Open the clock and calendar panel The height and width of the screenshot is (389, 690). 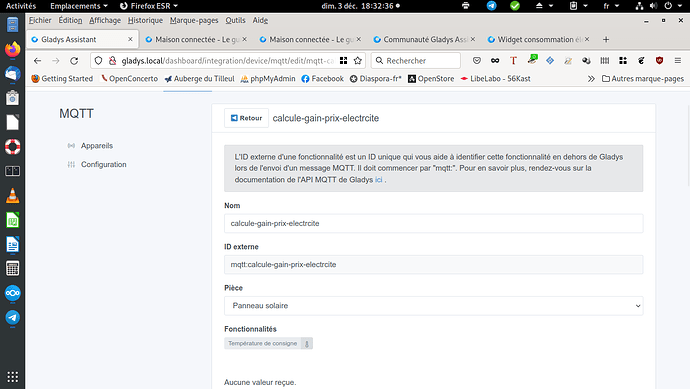pyautogui.click(x=360, y=6)
